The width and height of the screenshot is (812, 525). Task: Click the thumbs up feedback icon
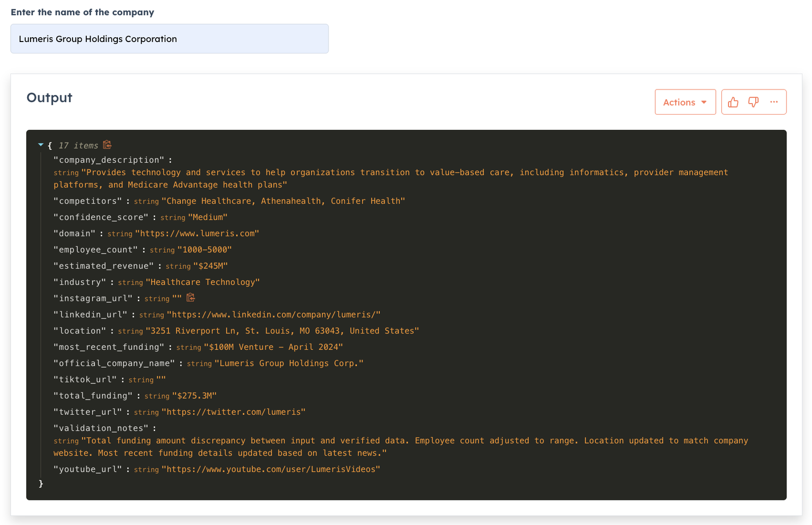click(x=733, y=102)
